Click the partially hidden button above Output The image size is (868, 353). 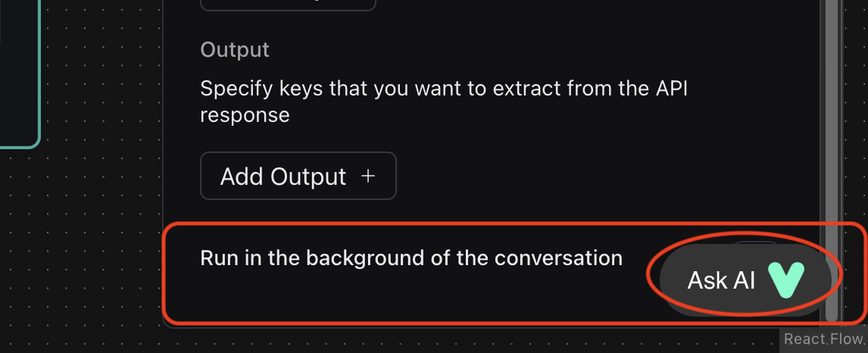coord(288,5)
